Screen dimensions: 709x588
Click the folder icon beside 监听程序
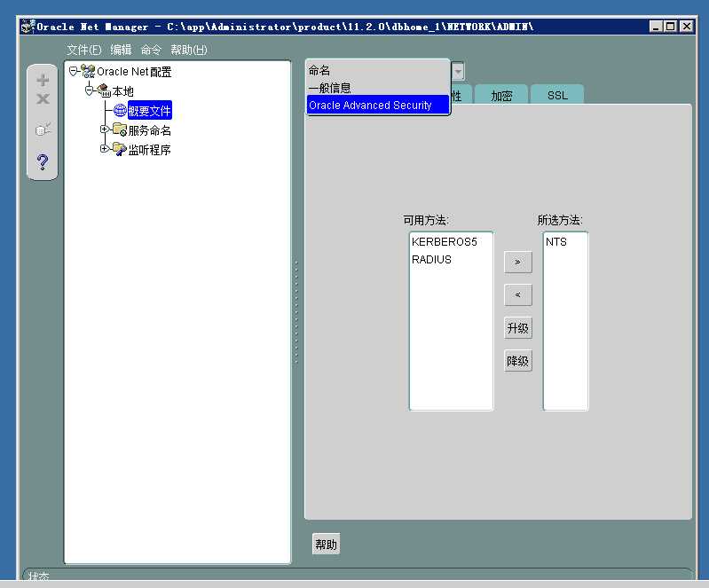click(x=120, y=149)
